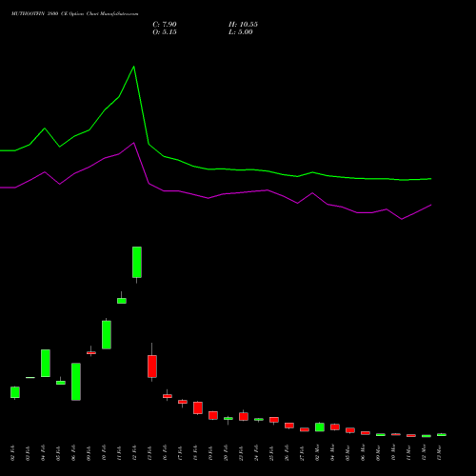Click the 13 Feb date label

pos(149,453)
